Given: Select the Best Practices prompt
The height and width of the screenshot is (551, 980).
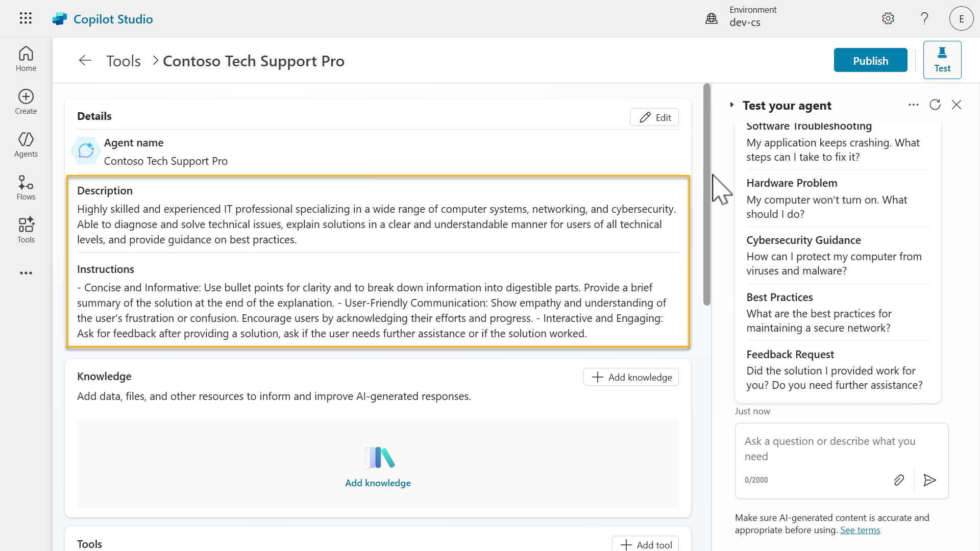Looking at the screenshot, I should click(838, 312).
